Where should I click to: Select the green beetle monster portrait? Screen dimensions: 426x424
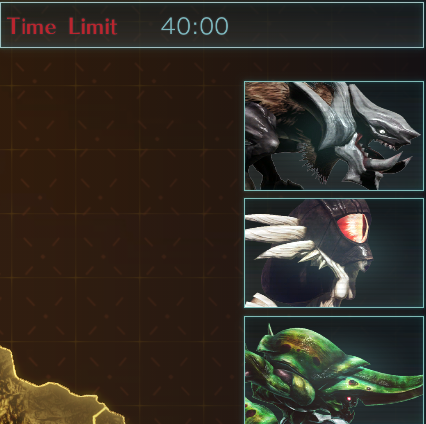(x=334, y=370)
